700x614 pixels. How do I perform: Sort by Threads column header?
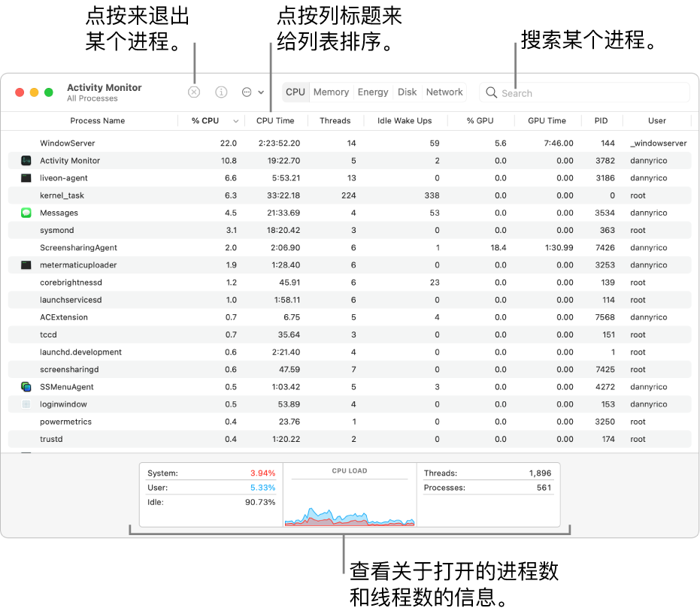(335, 120)
